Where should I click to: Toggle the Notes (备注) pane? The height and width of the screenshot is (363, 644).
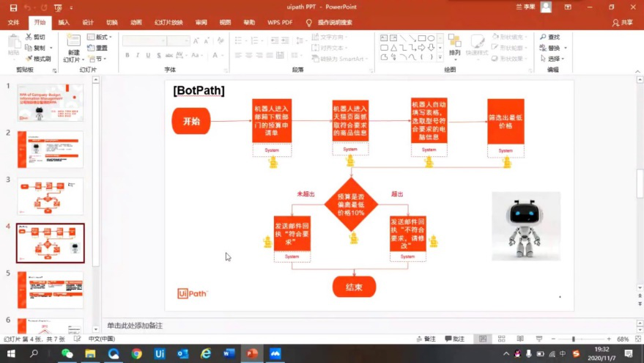coord(425,339)
